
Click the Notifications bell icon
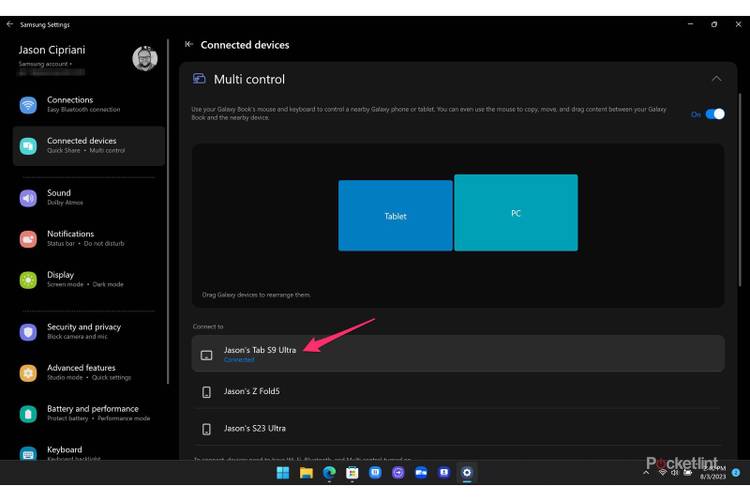click(28, 239)
